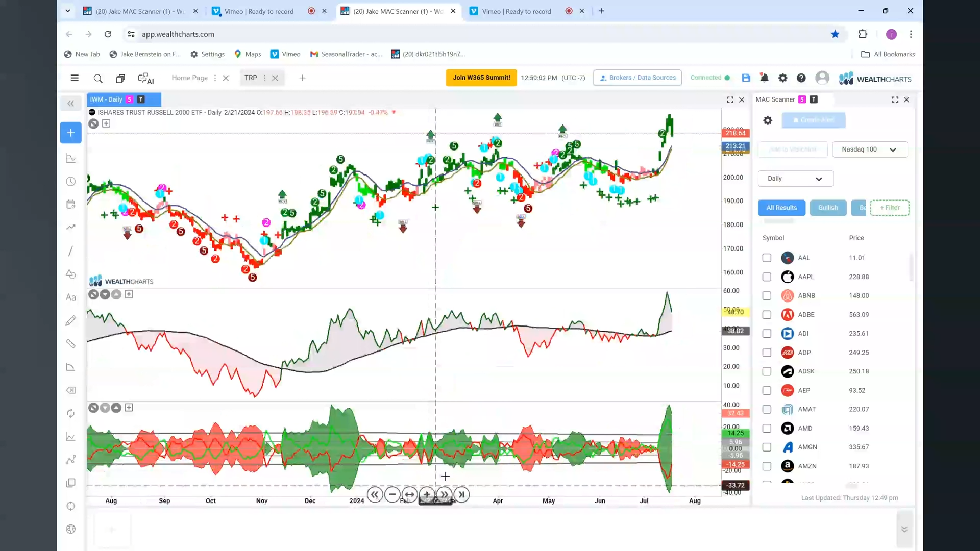Image resolution: width=980 pixels, height=551 pixels.
Task: Filter scanner by Bullish
Action: [828, 208]
